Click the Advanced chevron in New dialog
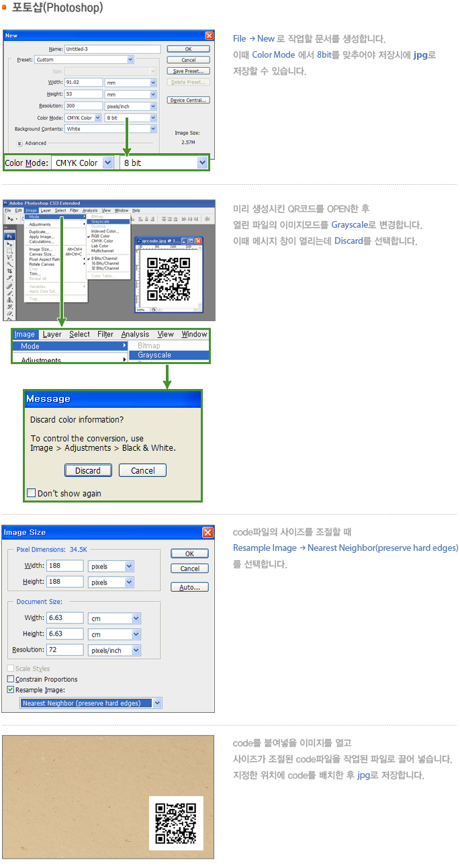Screen dimensions: 460x868 point(19,143)
